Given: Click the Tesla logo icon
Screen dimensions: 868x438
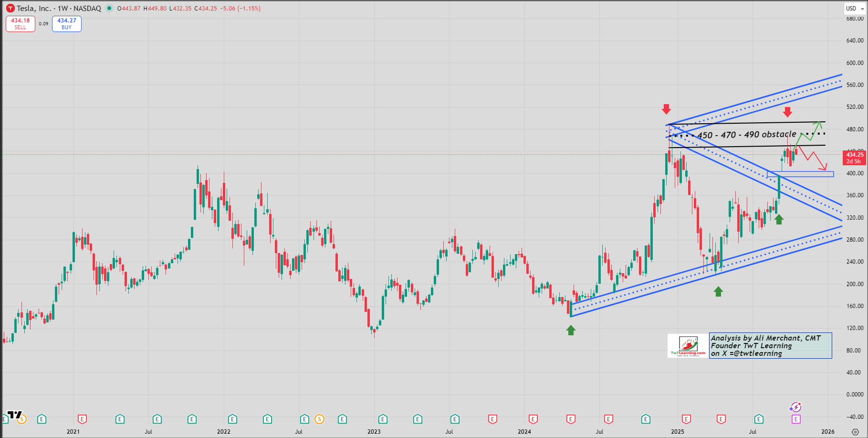Looking at the screenshot, I should point(10,8).
